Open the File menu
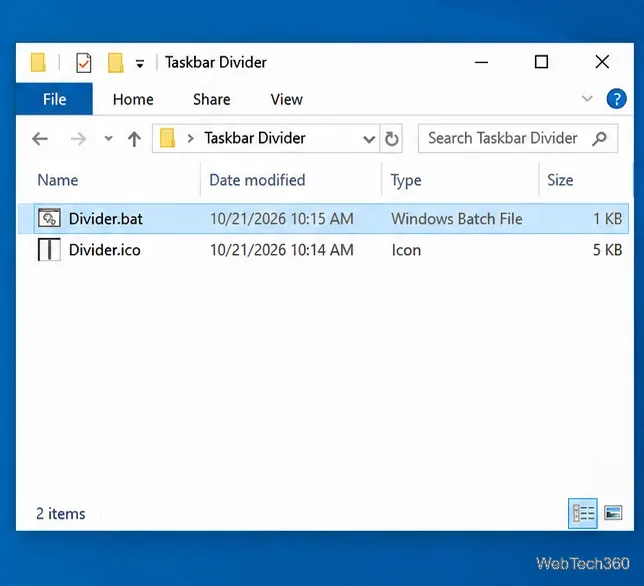Image resolution: width=644 pixels, height=586 pixels. (x=54, y=99)
